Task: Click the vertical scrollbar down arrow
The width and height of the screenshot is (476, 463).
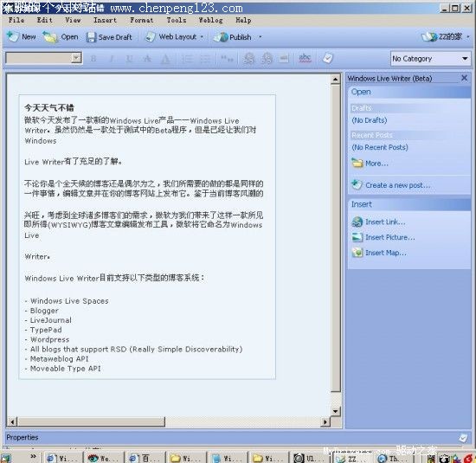Action: [335, 412]
